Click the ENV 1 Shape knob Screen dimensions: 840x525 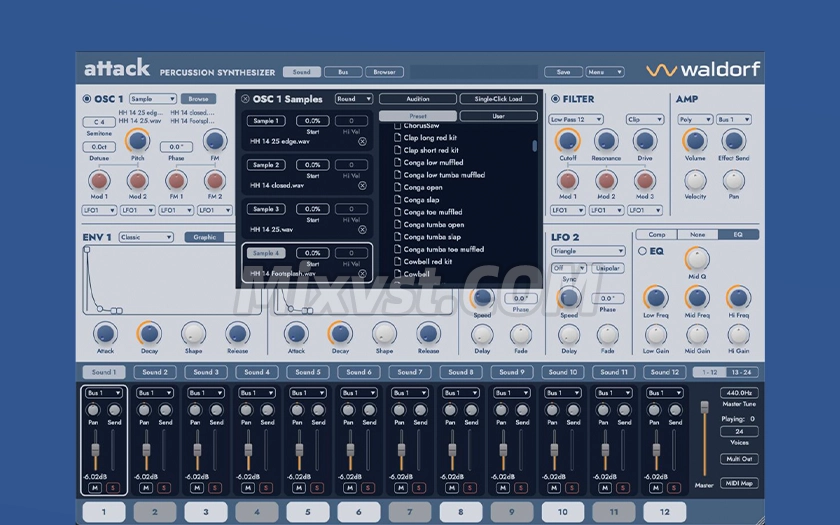(193, 334)
